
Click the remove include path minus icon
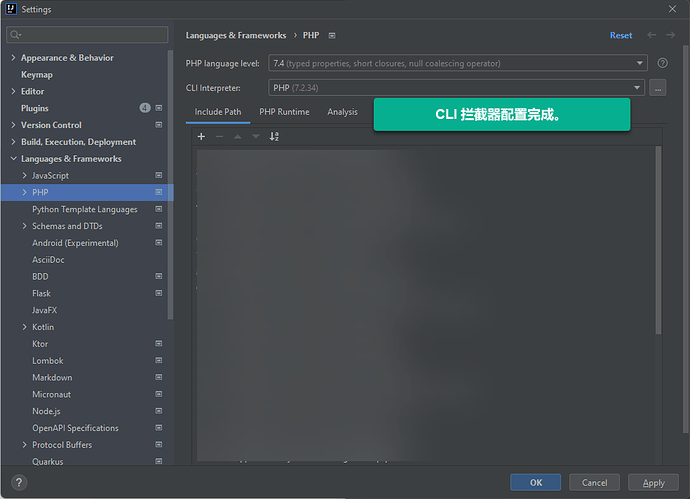coord(219,136)
